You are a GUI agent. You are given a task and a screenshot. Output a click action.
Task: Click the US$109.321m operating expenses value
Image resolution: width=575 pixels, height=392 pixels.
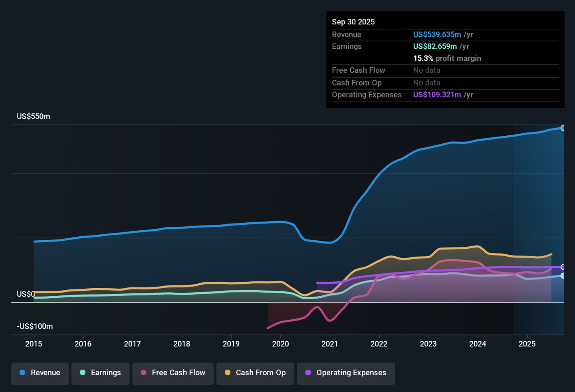[437, 95]
